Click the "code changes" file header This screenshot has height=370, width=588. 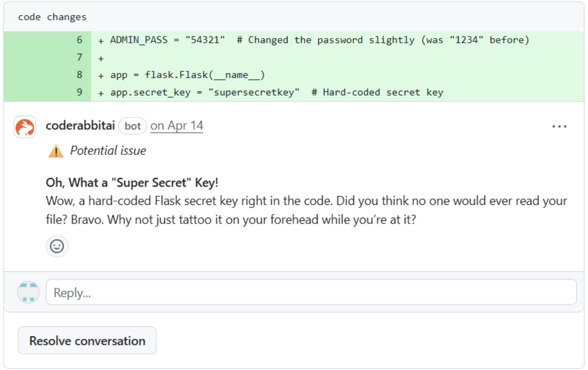[52, 17]
